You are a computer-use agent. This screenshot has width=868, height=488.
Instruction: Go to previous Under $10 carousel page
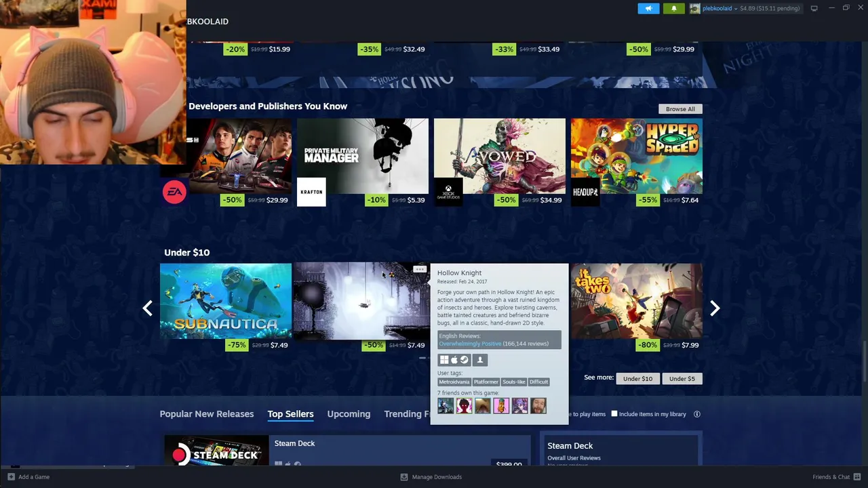tap(148, 308)
